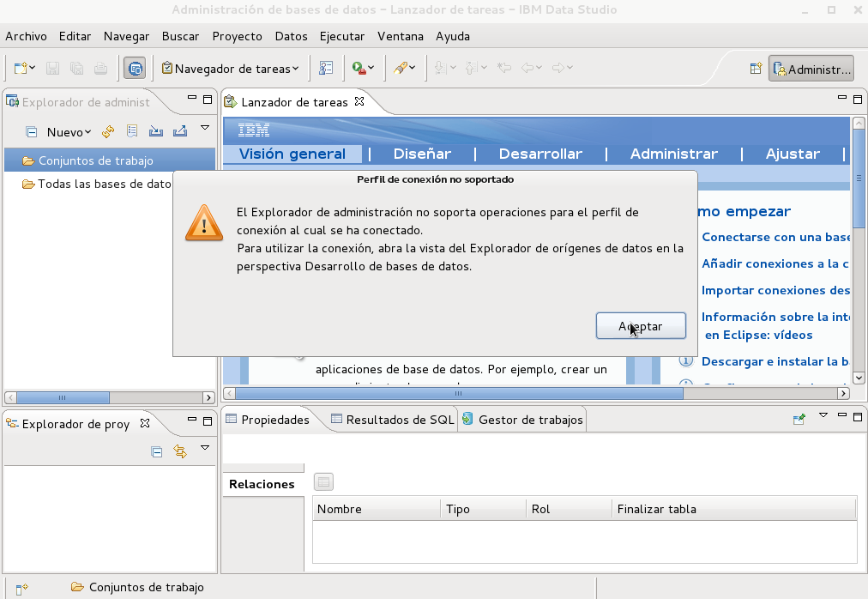Click collapse all icon in project explorer

(157, 451)
